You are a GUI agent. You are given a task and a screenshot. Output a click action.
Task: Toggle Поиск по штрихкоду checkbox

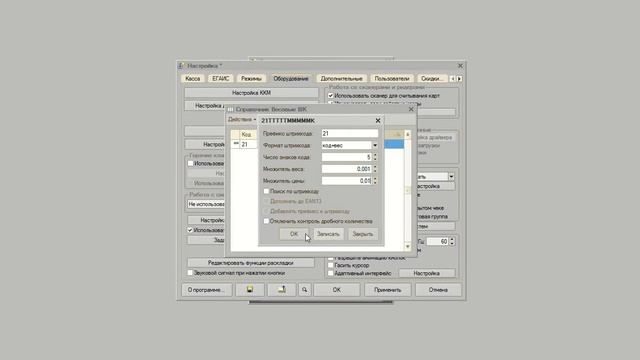point(266,191)
